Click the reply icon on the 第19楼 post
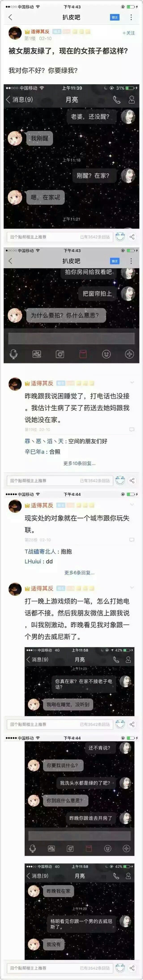The height and width of the screenshot is (980, 143). coord(132,430)
